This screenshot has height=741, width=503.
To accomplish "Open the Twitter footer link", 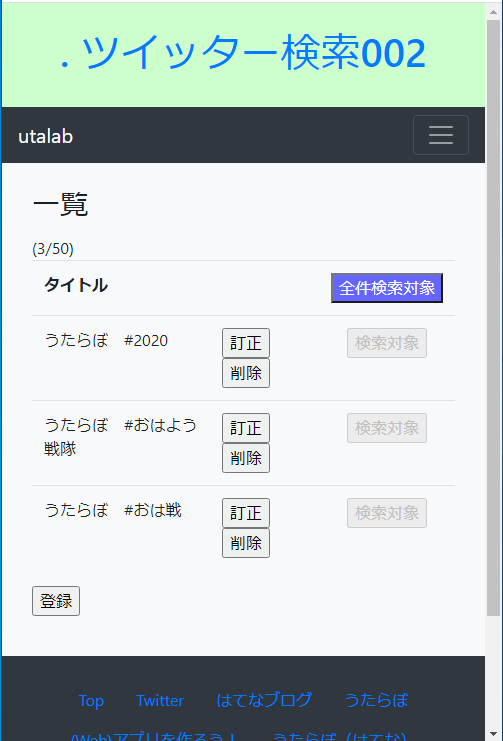I will 160,700.
